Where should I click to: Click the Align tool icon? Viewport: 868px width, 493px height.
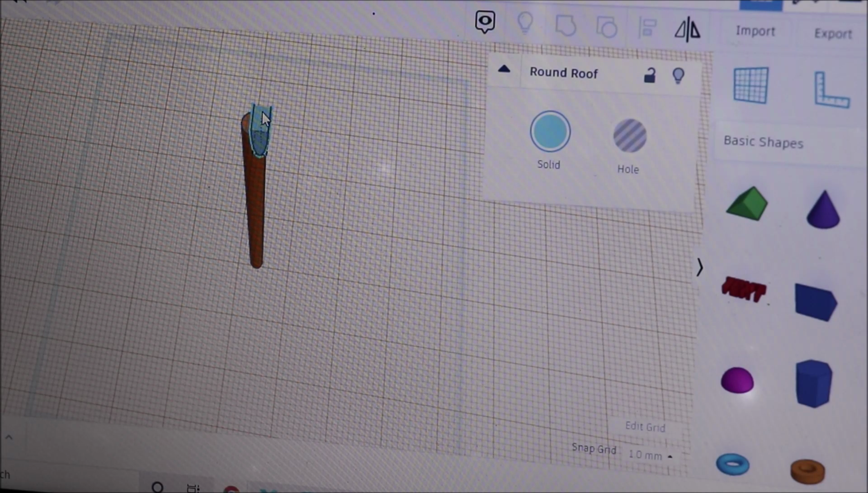click(x=648, y=28)
